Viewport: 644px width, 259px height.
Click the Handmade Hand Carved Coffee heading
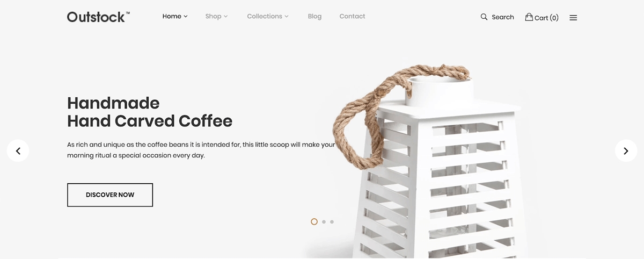click(150, 112)
